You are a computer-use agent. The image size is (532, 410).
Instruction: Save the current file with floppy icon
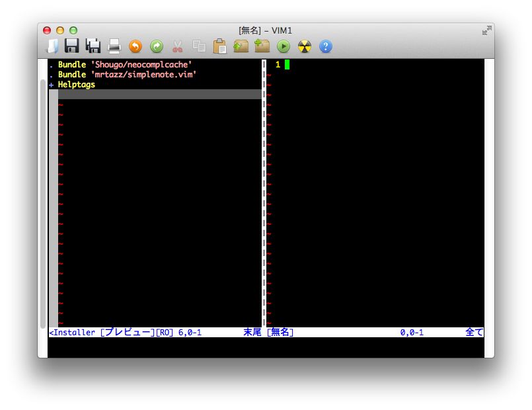pyautogui.click(x=72, y=46)
